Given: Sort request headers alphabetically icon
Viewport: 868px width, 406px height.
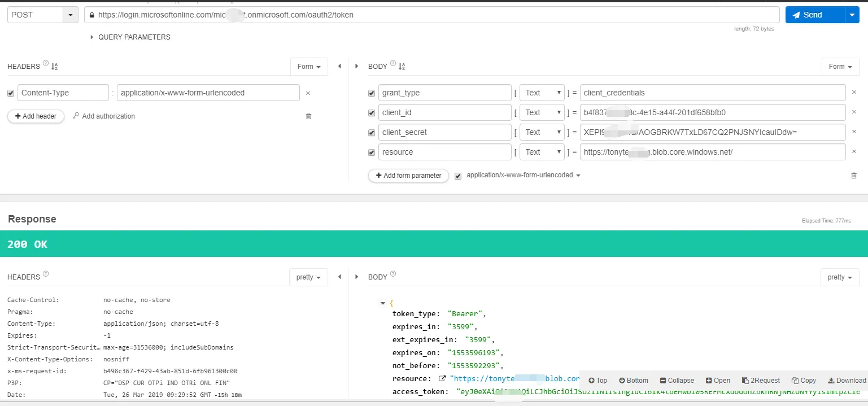Looking at the screenshot, I should [55, 67].
